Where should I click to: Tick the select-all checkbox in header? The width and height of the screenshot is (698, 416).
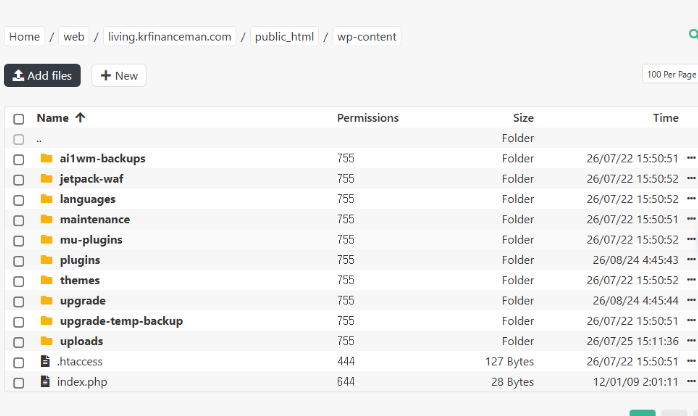coord(19,119)
